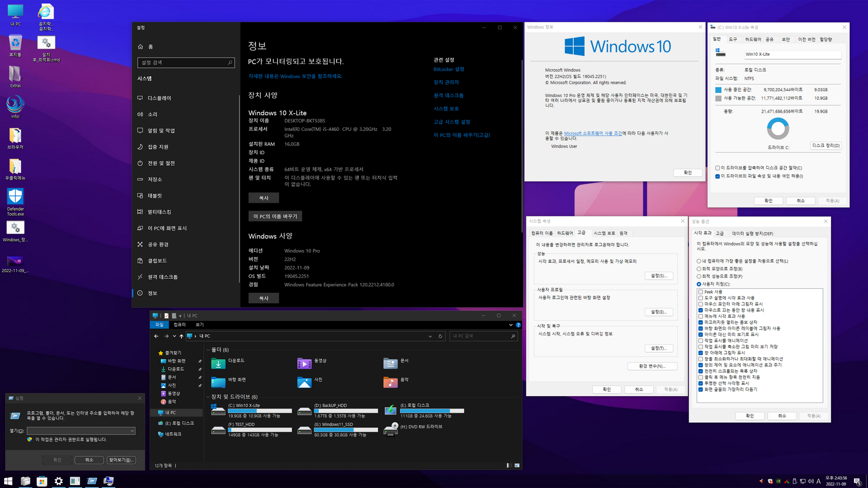Screen dimensions: 868x488
Task: Open DefenderTools.exe desktop icon
Action: 15,202
